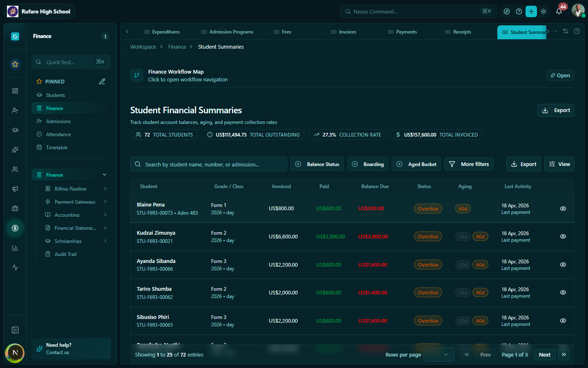This screenshot has width=588, height=368.
Task: Jump to last page with double chevron
Action: 564,355
